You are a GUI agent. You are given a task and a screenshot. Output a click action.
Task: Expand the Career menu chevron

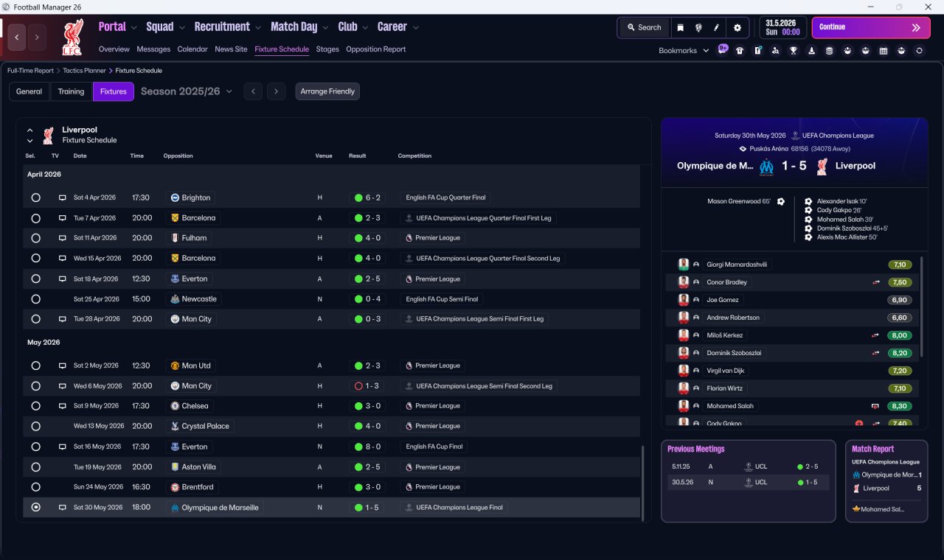(x=416, y=27)
